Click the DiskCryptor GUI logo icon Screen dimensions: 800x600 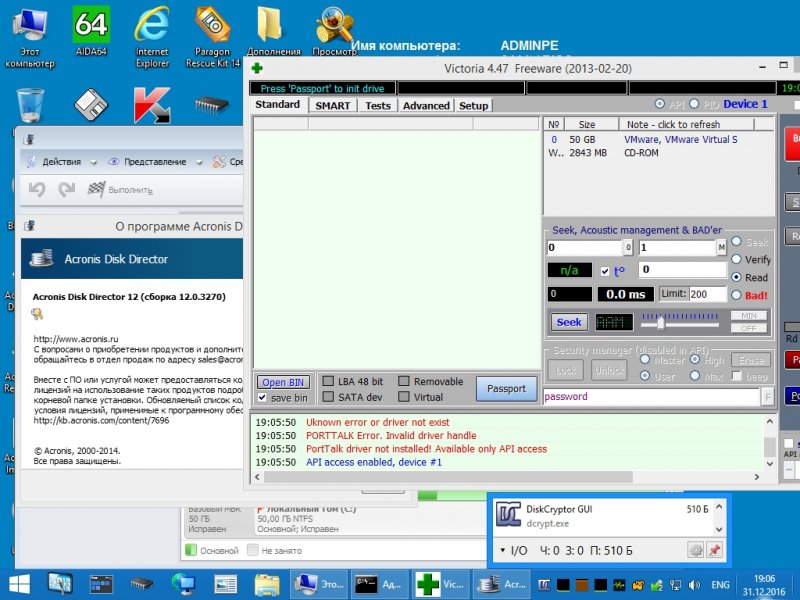[508, 515]
